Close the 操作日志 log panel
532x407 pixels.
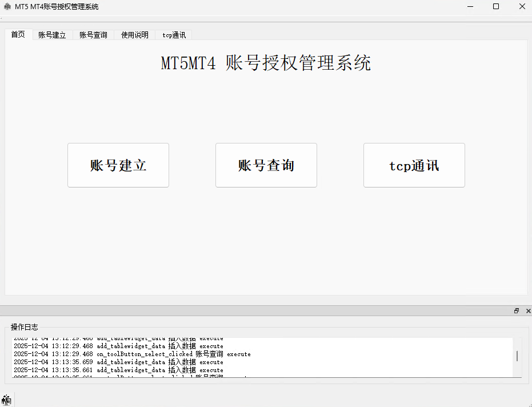coord(527,310)
